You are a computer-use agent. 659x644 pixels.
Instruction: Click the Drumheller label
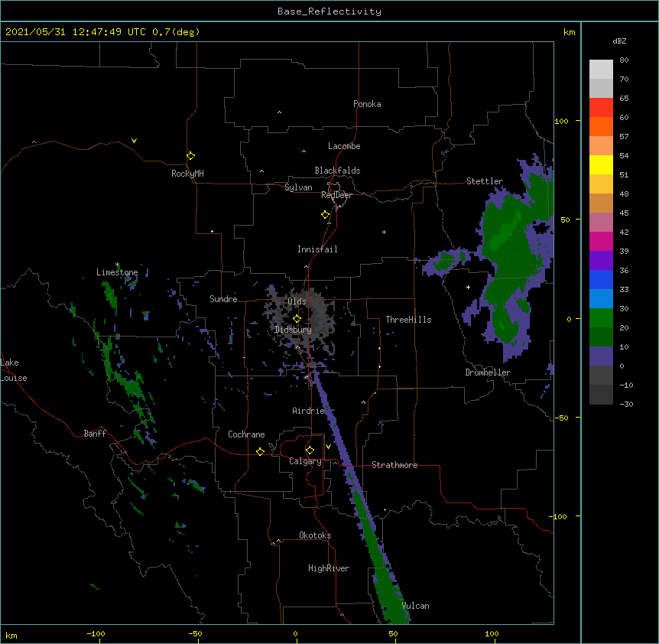488,372
